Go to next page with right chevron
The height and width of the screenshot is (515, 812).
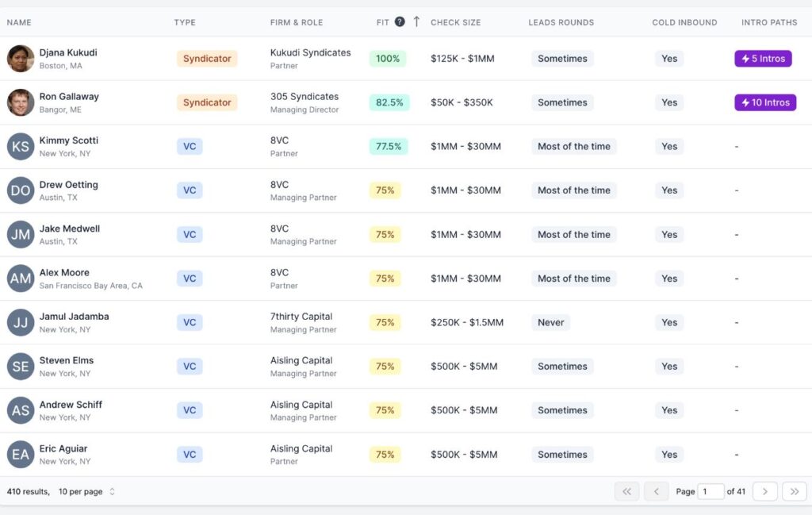[764, 491]
